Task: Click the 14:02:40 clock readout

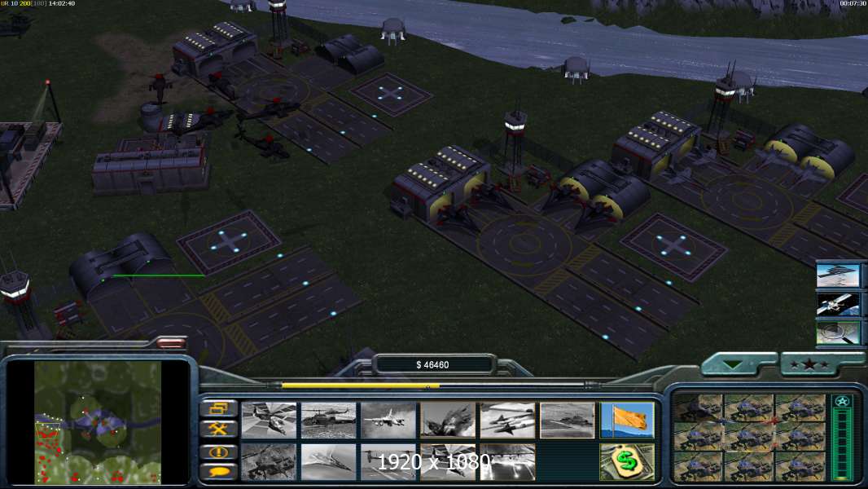Action: pos(61,3)
